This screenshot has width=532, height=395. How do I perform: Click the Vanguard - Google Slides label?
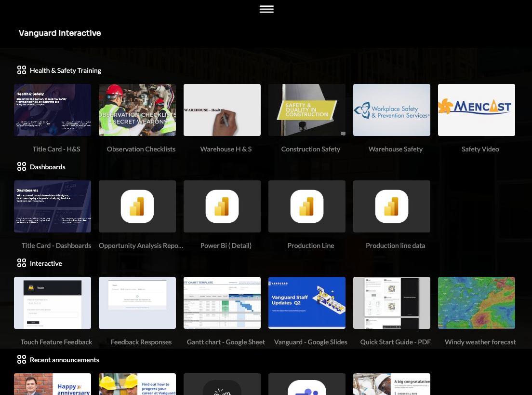coord(311,342)
